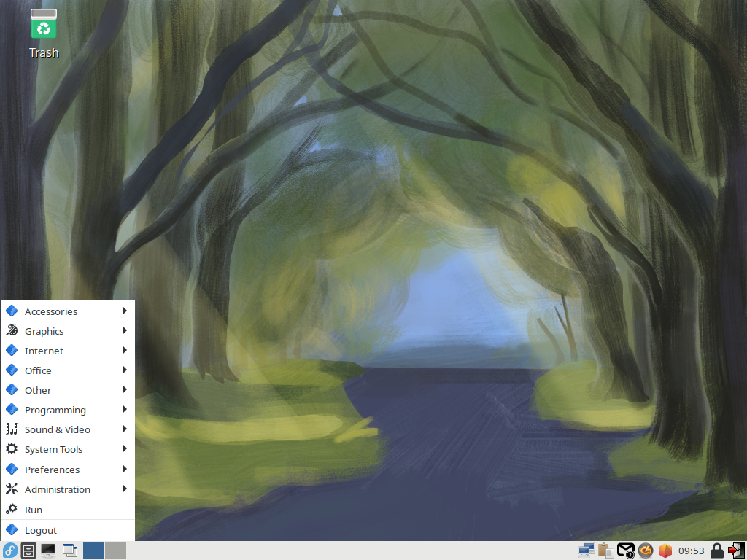Open the Office menu category

(x=68, y=370)
